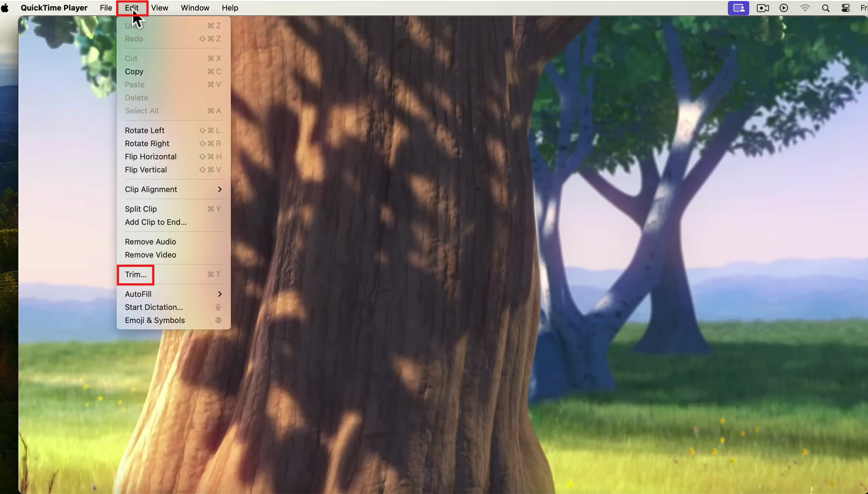Open the File menu
868x494 pixels.
click(x=106, y=8)
